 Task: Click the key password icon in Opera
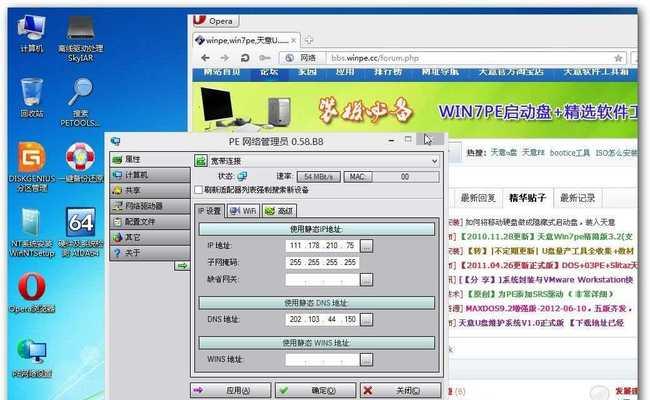(x=265, y=58)
